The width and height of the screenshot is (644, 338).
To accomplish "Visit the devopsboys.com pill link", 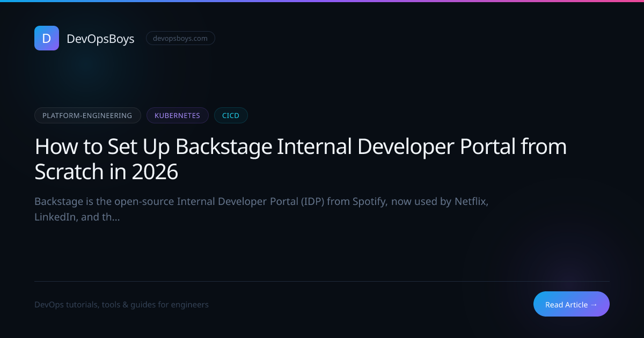I will point(180,38).
